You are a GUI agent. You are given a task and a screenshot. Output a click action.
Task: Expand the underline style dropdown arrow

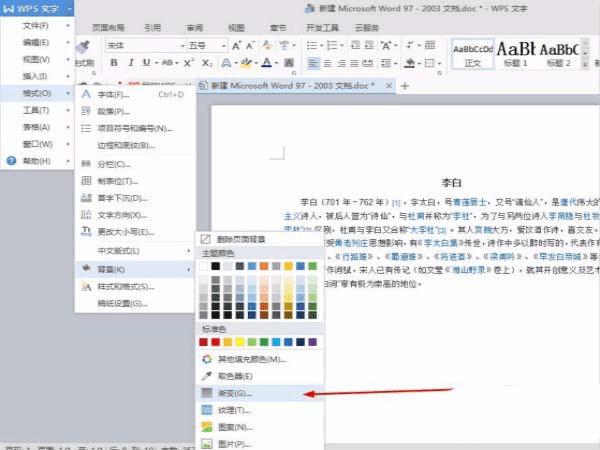click(156, 63)
